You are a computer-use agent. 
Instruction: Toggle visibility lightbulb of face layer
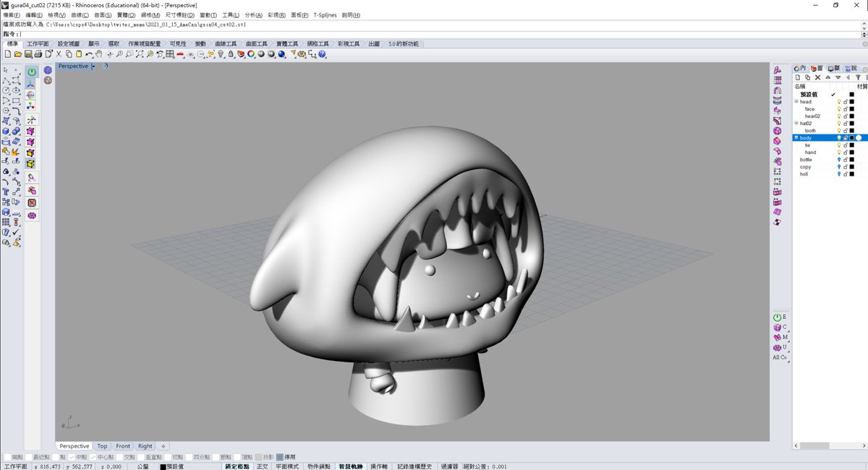(839, 109)
